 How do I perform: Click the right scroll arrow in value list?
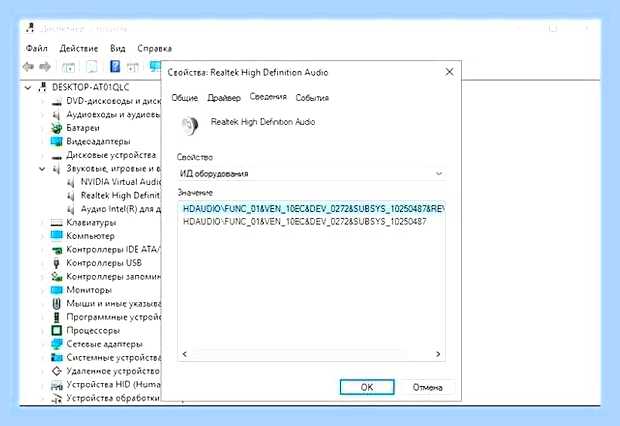(x=438, y=354)
